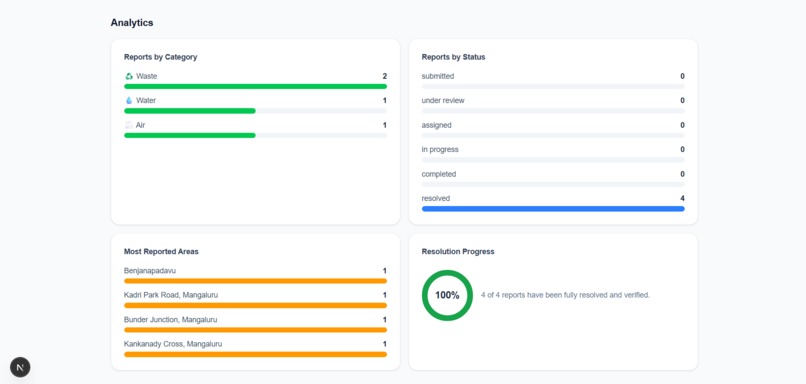Click the Bunder Junction orange bar

click(x=255, y=330)
